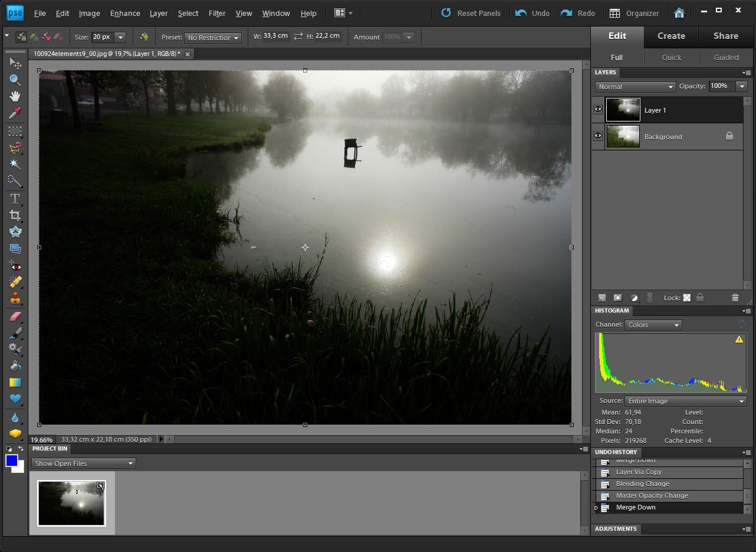The image size is (756, 552).
Task: Switch to the Create tab
Action: pos(671,36)
